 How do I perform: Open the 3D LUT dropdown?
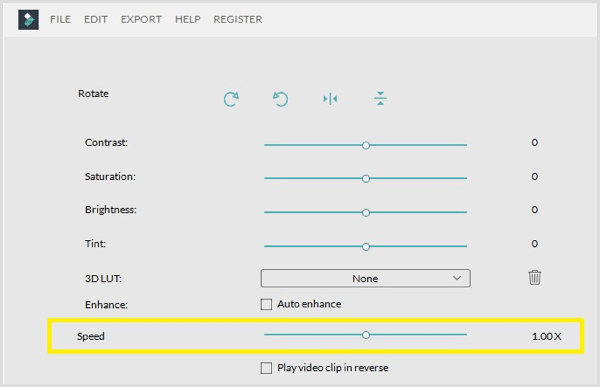tap(365, 278)
